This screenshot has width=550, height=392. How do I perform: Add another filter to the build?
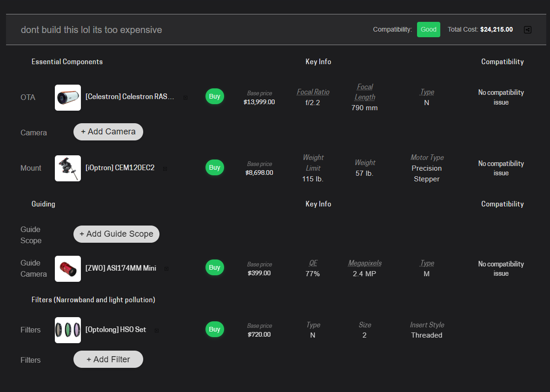pos(108,359)
